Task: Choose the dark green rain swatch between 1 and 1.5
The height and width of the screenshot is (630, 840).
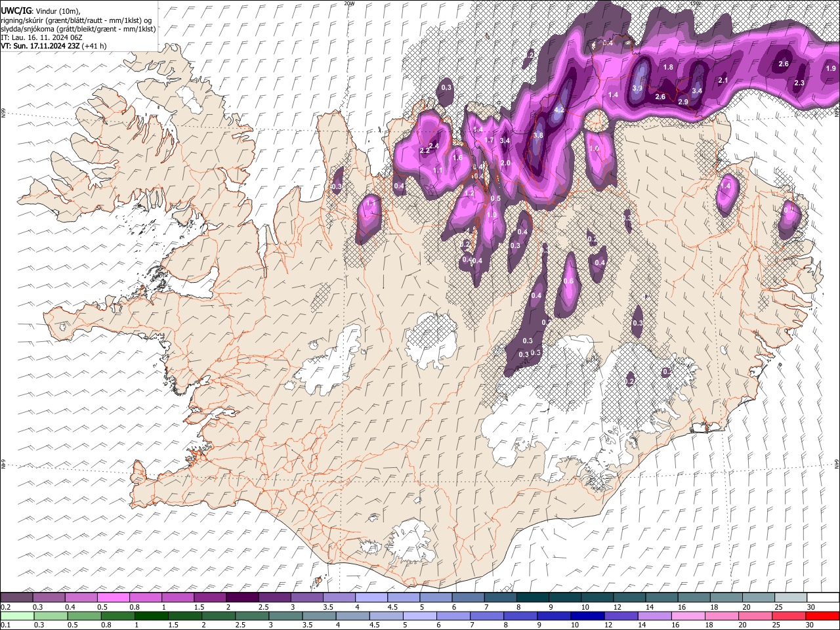Action: pyautogui.click(x=152, y=616)
